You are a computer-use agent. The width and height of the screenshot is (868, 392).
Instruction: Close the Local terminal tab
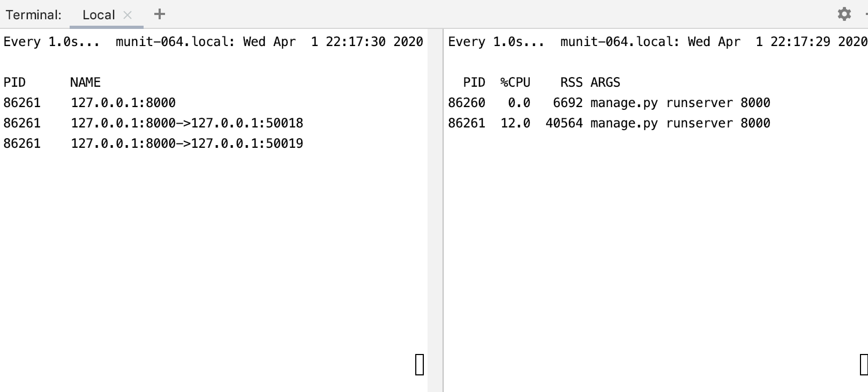pos(128,15)
